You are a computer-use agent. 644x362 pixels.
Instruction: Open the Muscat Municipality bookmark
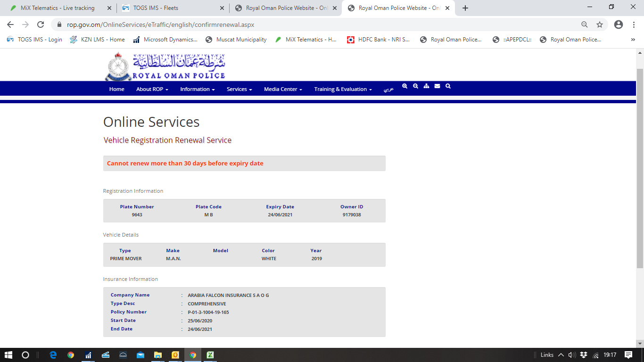[x=236, y=40]
